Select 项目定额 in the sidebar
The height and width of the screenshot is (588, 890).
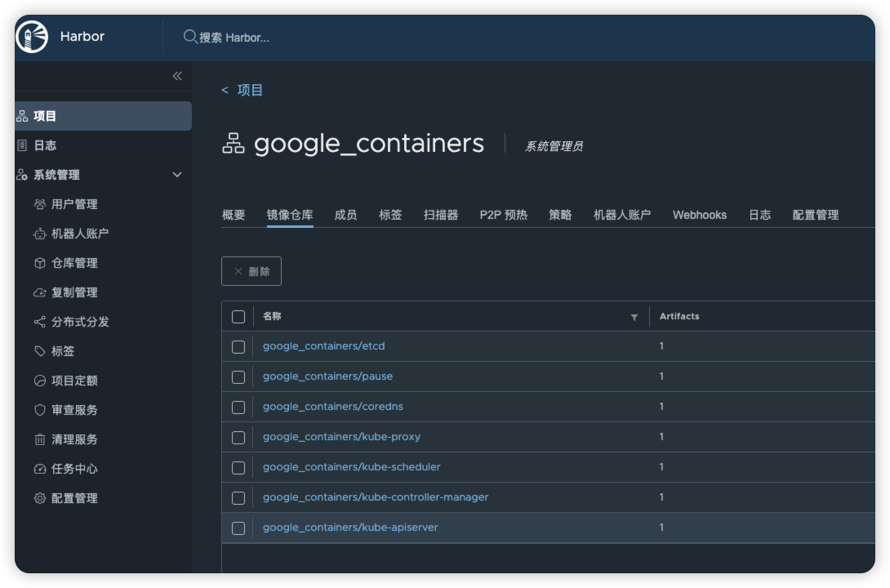coord(74,381)
